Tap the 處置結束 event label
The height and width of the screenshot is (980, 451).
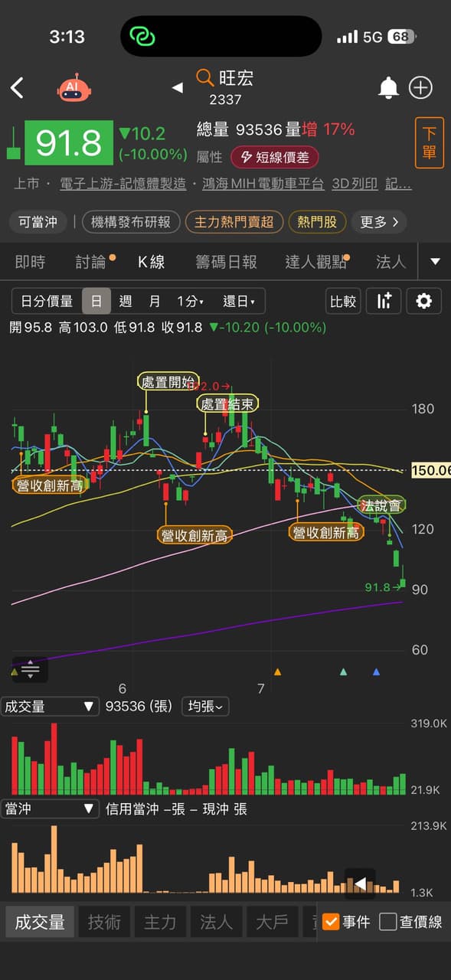(227, 403)
